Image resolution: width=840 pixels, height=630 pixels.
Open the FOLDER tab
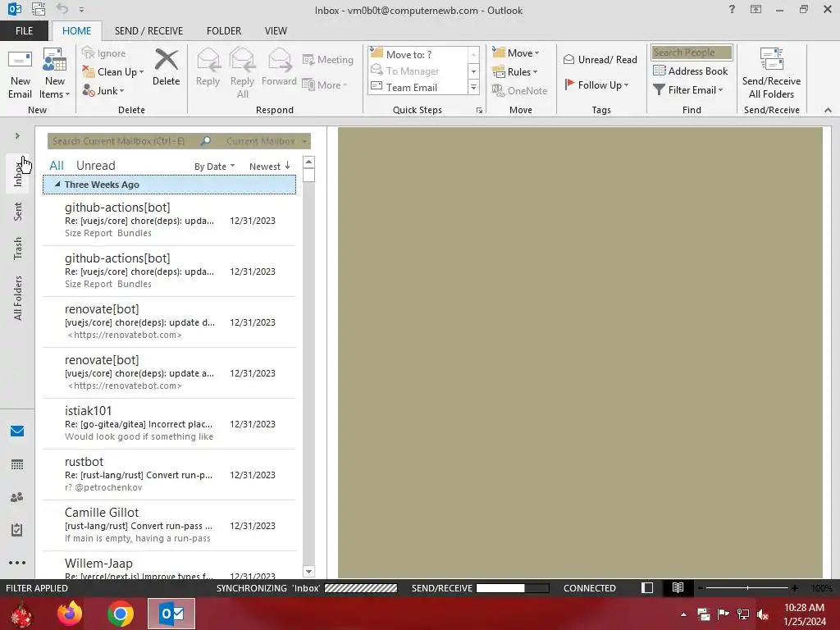pyautogui.click(x=224, y=30)
